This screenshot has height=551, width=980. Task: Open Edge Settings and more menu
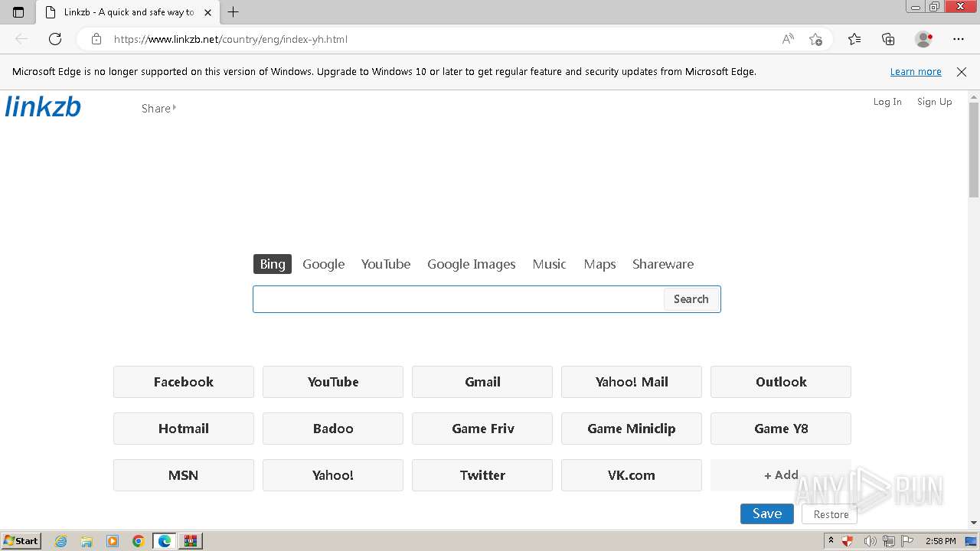tap(959, 39)
